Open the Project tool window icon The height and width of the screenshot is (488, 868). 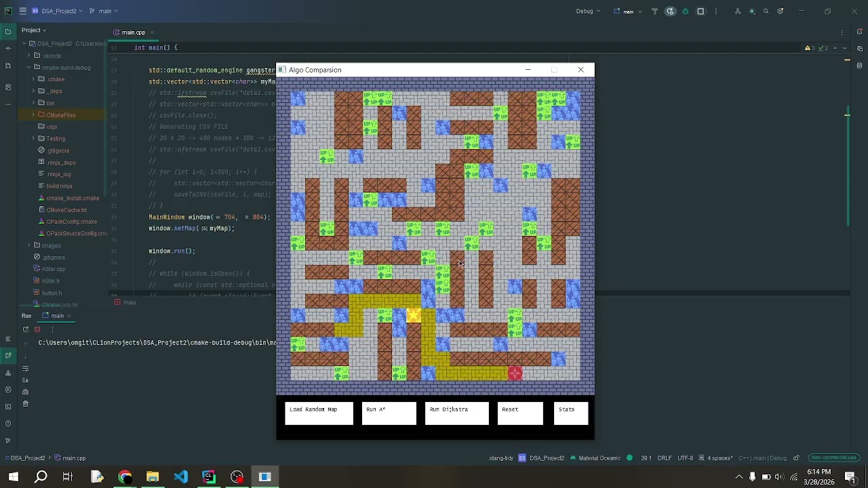[x=8, y=30]
